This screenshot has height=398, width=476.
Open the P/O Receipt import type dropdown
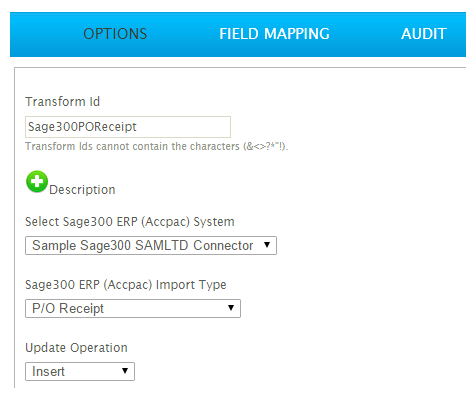pos(133,308)
